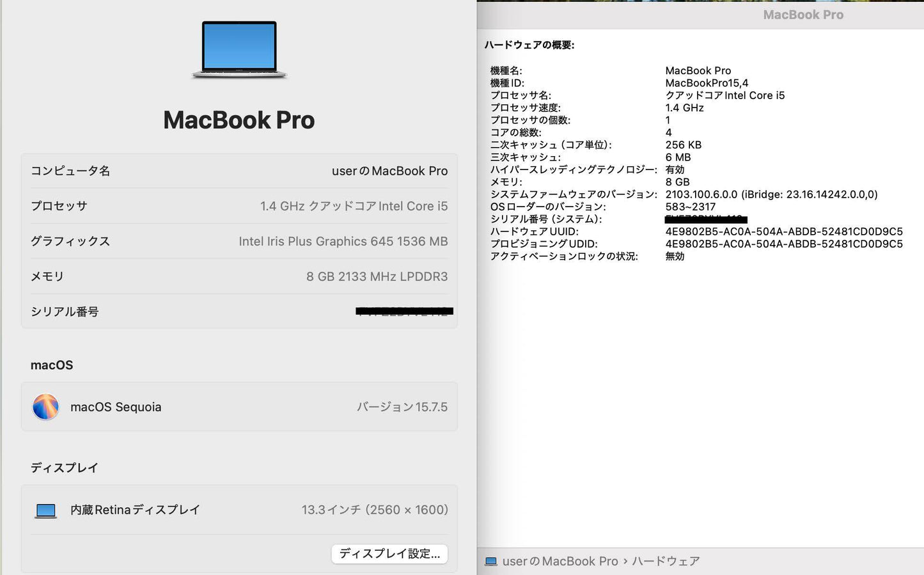Select OSローダーのバージョン value 583~2317

coord(690,207)
